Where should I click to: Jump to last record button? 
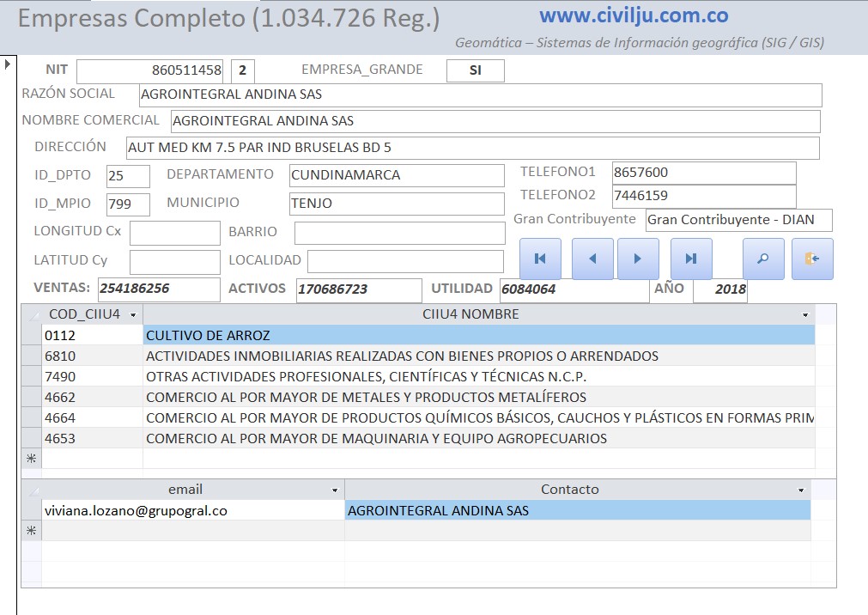pyautogui.click(x=690, y=259)
